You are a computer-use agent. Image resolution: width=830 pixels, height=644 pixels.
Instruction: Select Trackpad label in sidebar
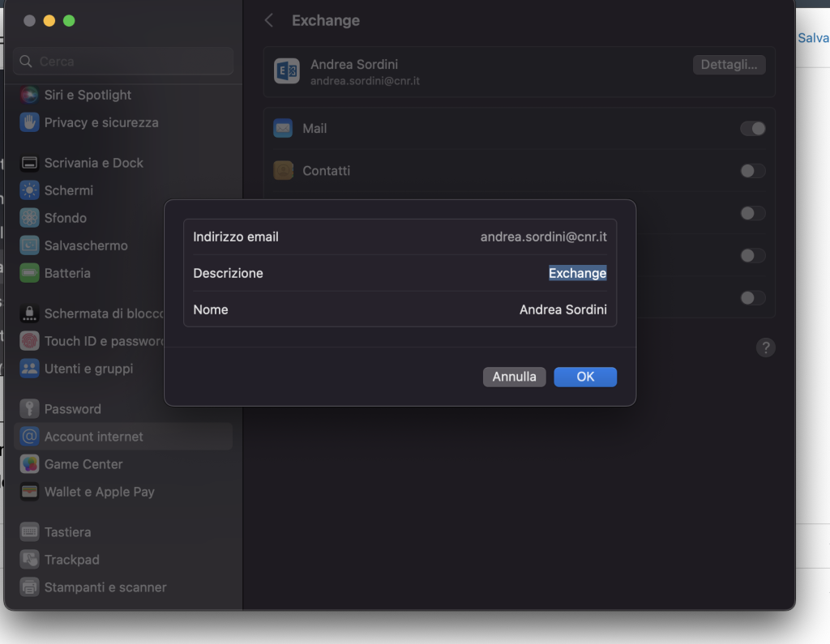point(72,559)
